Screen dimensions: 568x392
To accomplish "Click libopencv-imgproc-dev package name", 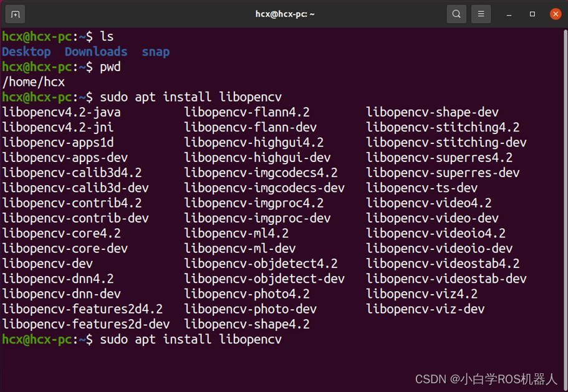I will [258, 218].
